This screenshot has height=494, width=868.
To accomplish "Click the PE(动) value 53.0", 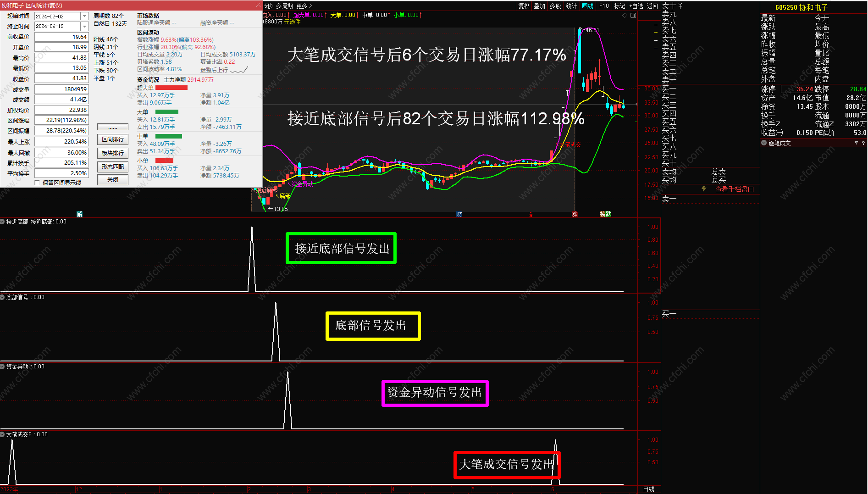I will pyautogui.click(x=860, y=133).
